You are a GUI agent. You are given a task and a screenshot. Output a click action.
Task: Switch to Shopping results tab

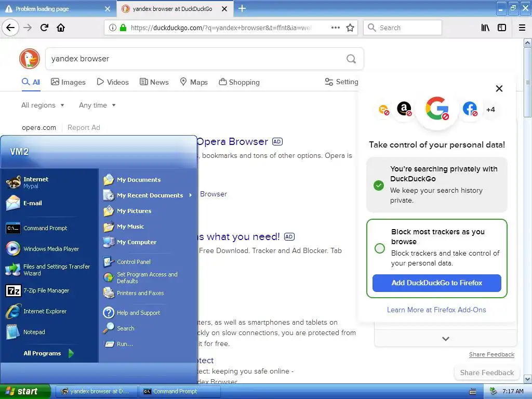click(x=239, y=82)
